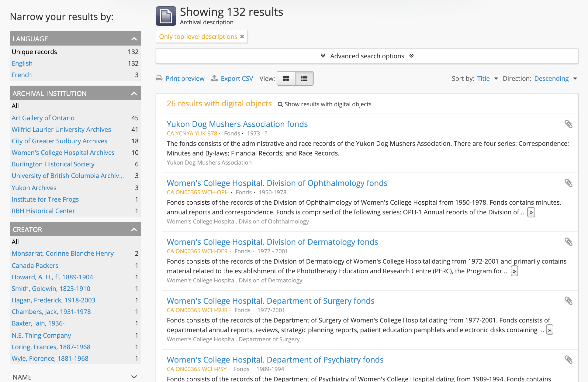This screenshot has height=382, width=588.
Task: Click the Print preview printer icon
Action: click(159, 78)
